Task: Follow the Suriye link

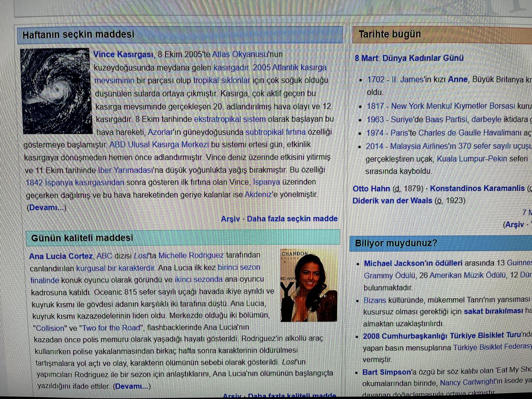Action: pyautogui.click(x=402, y=119)
